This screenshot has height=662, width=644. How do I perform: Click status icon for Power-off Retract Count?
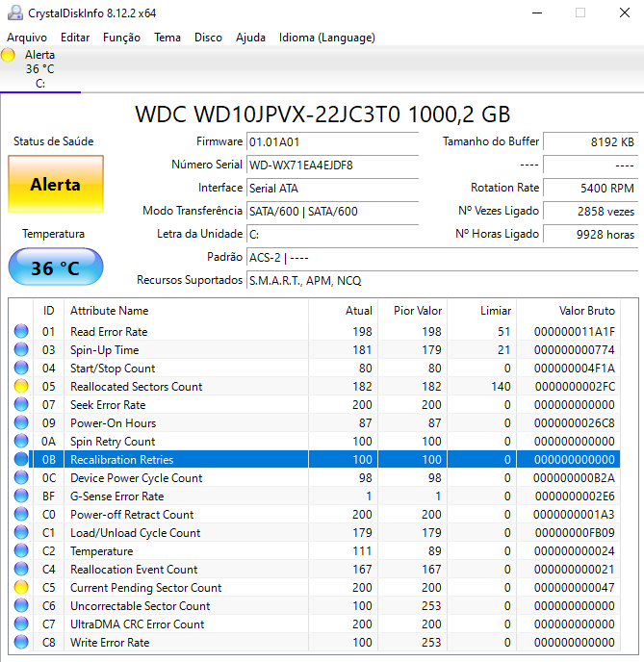click(21, 514)
